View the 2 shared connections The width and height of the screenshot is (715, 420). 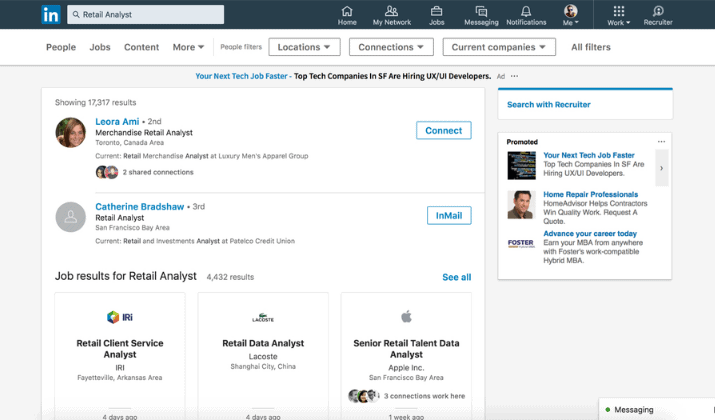tap(158, 172)
